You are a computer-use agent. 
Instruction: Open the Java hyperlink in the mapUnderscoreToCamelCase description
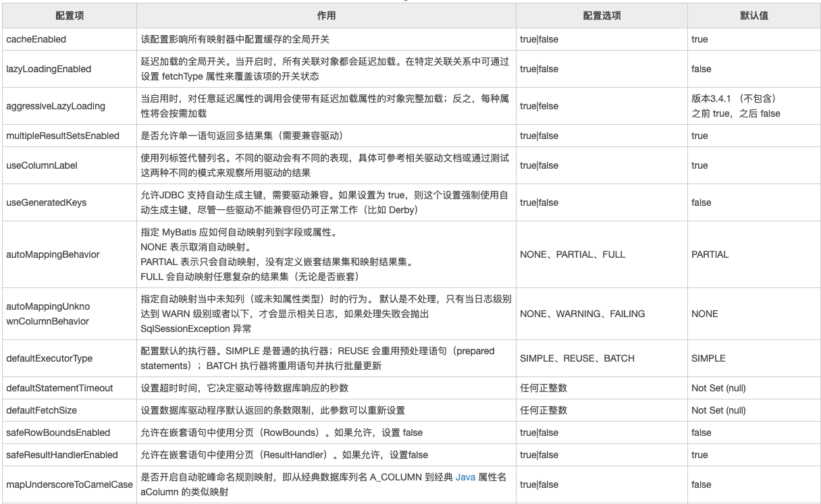tap(466, 477)
